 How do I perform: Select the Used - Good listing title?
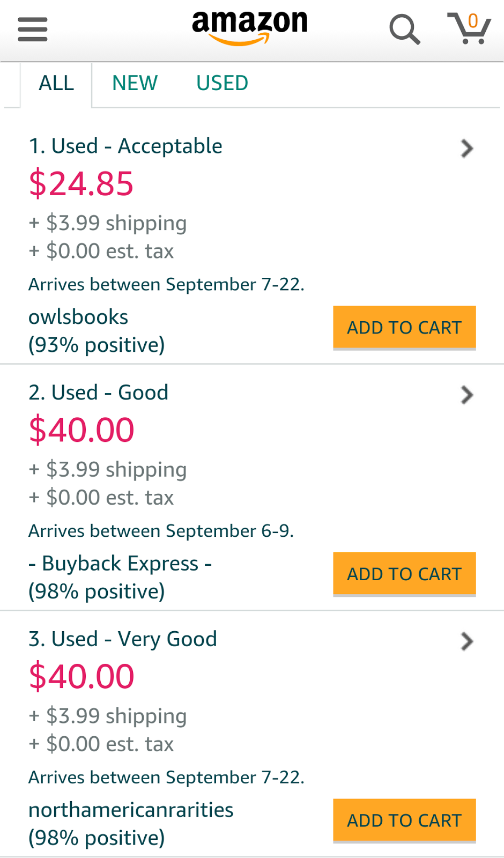[99, 393]
